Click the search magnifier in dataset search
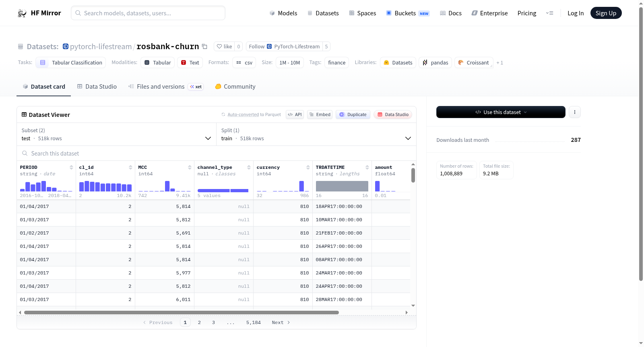Screen dimensions: 644x347 point(25,153)
